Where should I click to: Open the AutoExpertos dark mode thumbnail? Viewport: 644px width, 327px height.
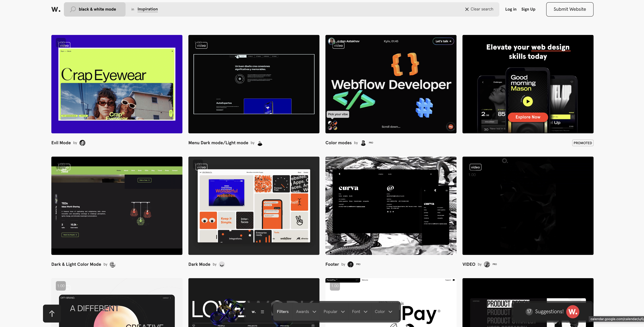point(254,84)
